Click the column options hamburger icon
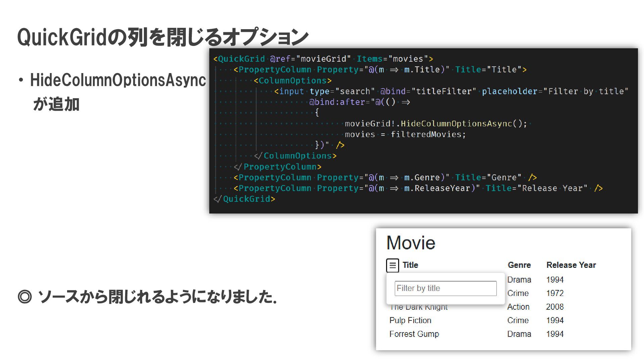This screenshot has height=362, width=644. point(392,265)
